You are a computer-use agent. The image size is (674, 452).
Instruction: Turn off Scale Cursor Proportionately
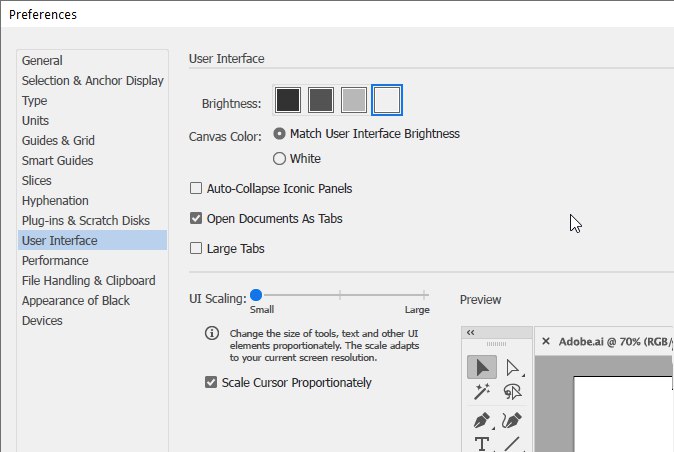[x=211, y=382]
